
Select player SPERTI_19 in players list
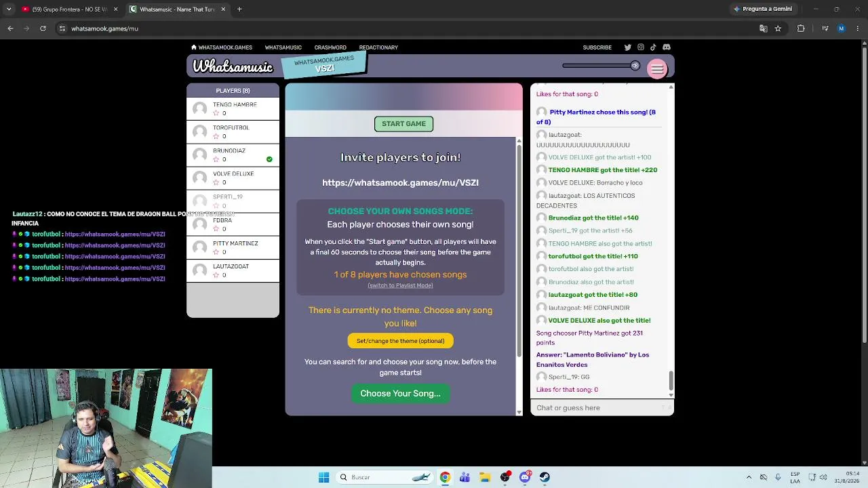[x=233, y=201]
